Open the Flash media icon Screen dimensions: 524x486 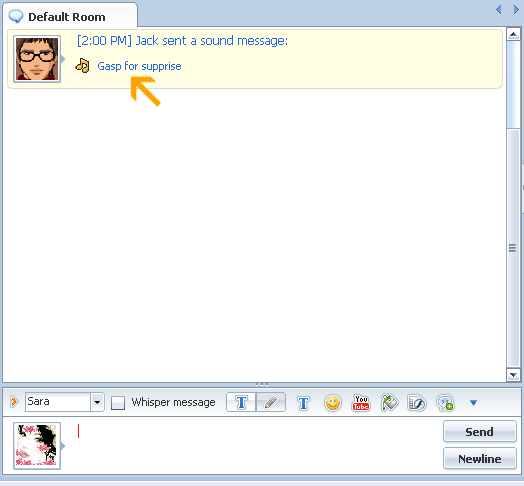tap(416, 403)
